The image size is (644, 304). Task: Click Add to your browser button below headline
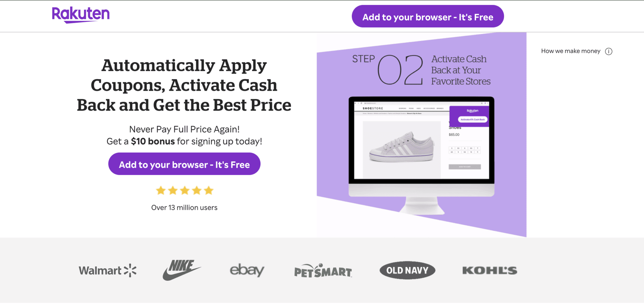[x=184, y=164]
